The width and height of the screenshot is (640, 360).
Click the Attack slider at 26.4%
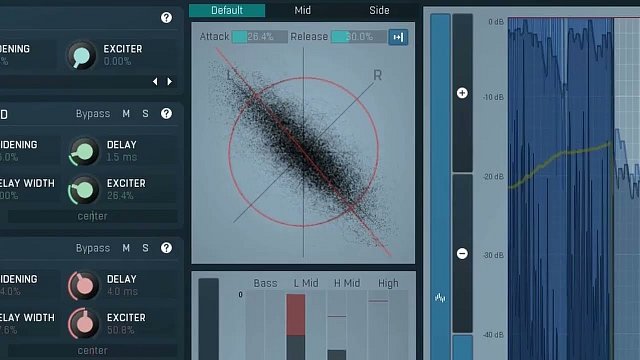[x=260, y=37]
